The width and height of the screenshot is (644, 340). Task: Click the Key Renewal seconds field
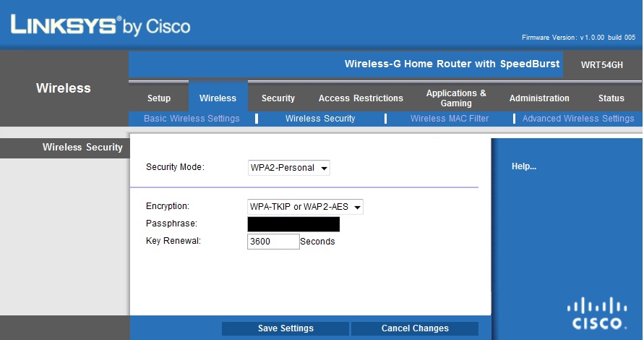(273, 242)
